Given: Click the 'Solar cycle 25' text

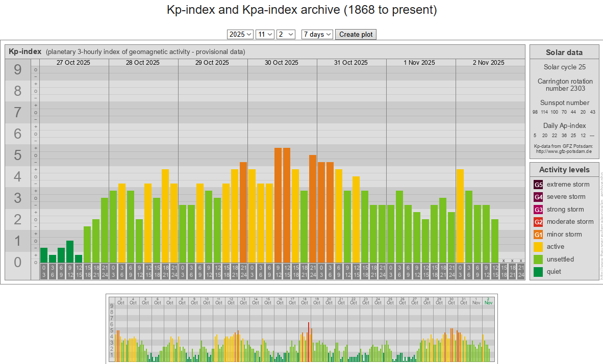Looking at the screenshot, I should (565, 67).
